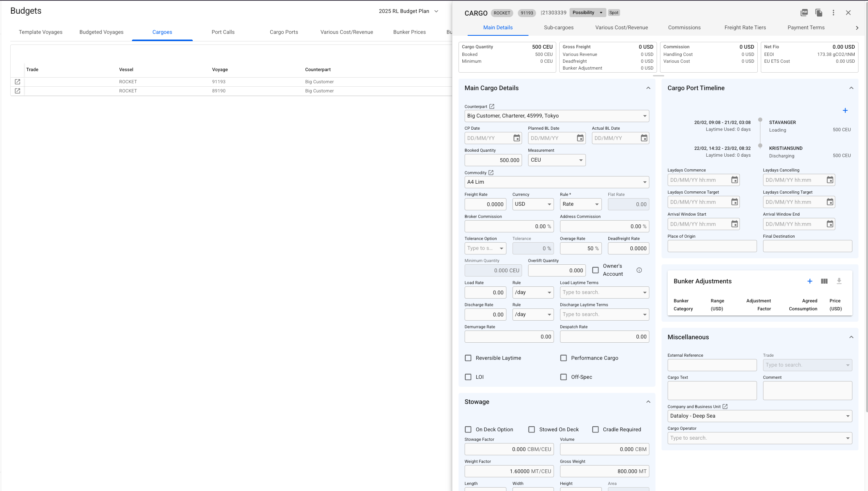Screen dimensions: 868x491
Task: Click the columns icon in Bunker Adjustments
Action: (824, 281)
